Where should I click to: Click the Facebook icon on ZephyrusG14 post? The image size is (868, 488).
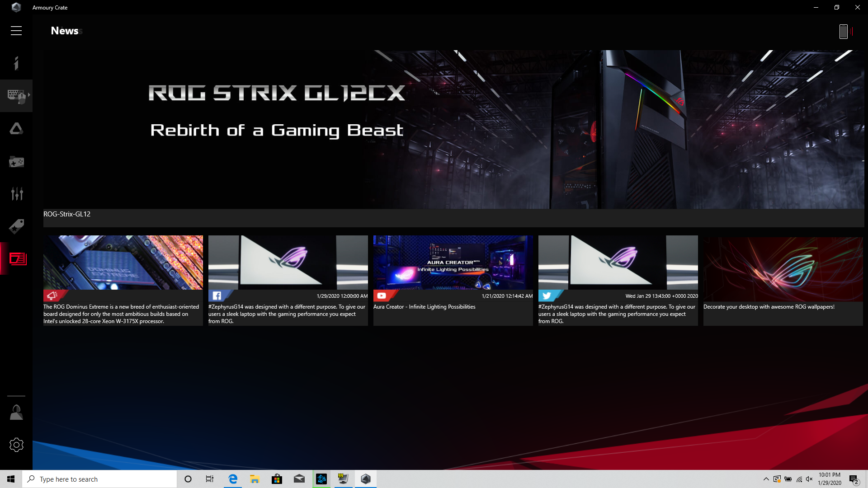click(x=217, y=296)
